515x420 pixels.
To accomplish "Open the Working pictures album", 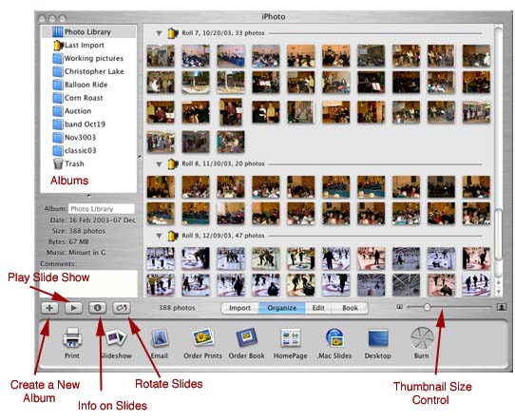I will click(88, 59).
